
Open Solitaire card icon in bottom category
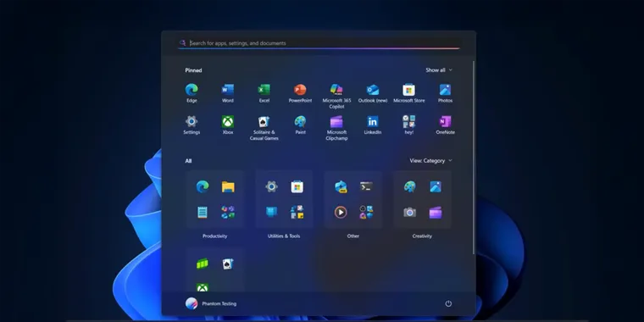pos(228,264)
